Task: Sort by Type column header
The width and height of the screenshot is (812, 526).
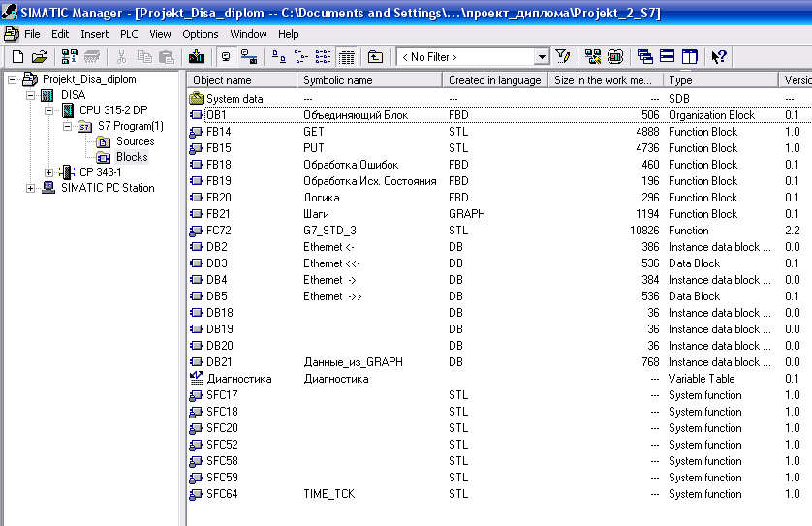Action: tap(721, 80)
